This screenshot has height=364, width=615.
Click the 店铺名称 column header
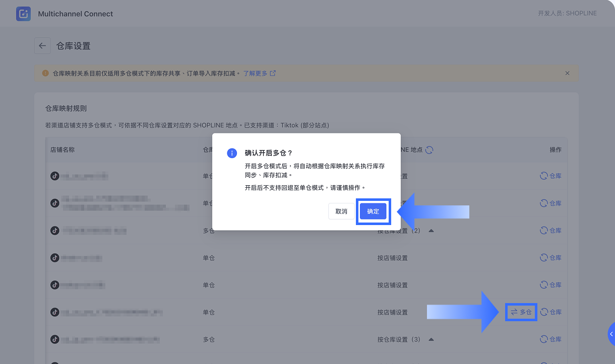click(63, 150)
